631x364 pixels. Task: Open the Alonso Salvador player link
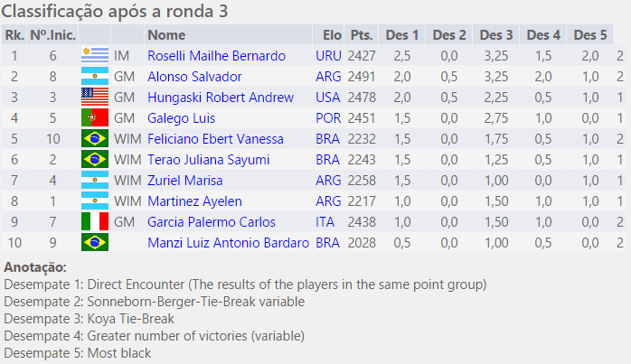point(194,77)
